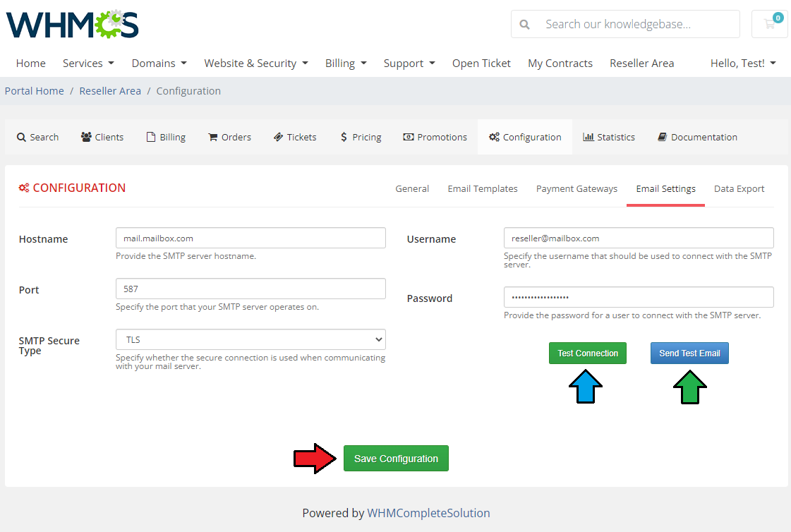The width and height of the screenshot is (791, 532).
Task: Click the WHMCS logo
Action: (72, 24)
